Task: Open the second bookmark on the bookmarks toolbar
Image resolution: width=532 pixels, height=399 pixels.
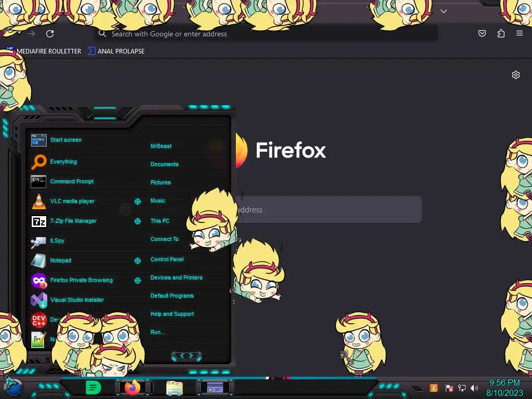Action: point(116,51)
